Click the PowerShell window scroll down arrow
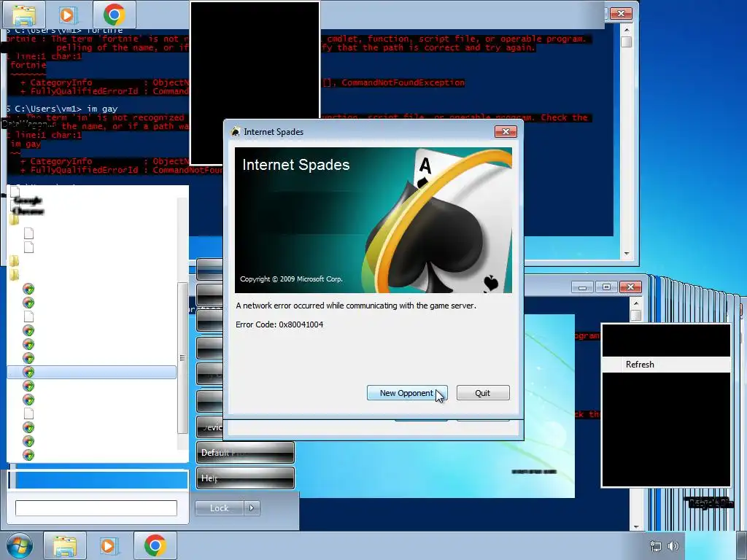747x560 pixels. (x=627, y=254)
